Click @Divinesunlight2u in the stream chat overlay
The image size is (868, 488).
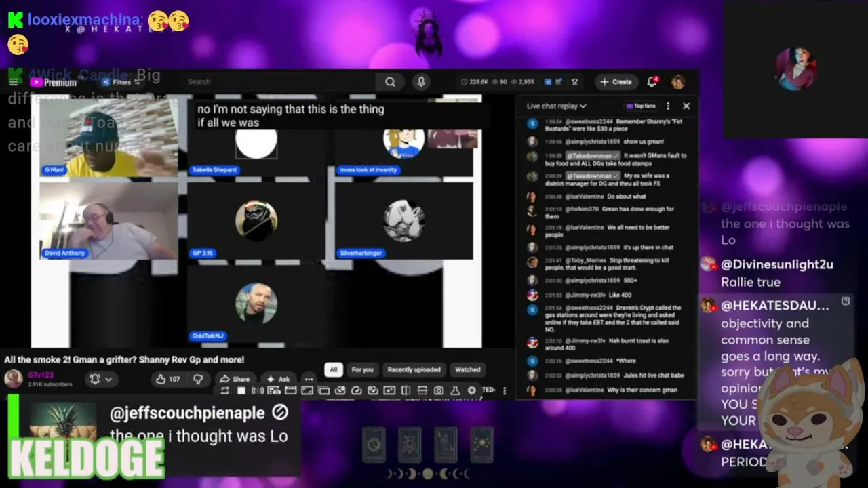coord(776,264)
